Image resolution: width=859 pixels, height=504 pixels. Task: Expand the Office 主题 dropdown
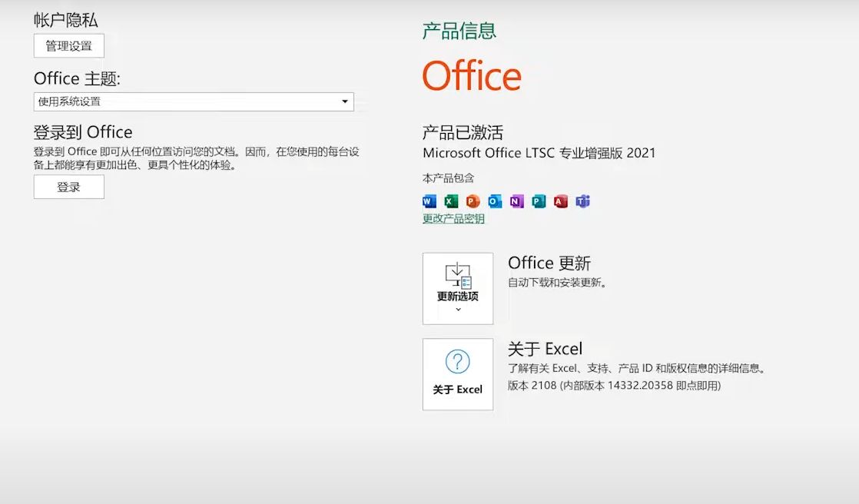(194, 102)
